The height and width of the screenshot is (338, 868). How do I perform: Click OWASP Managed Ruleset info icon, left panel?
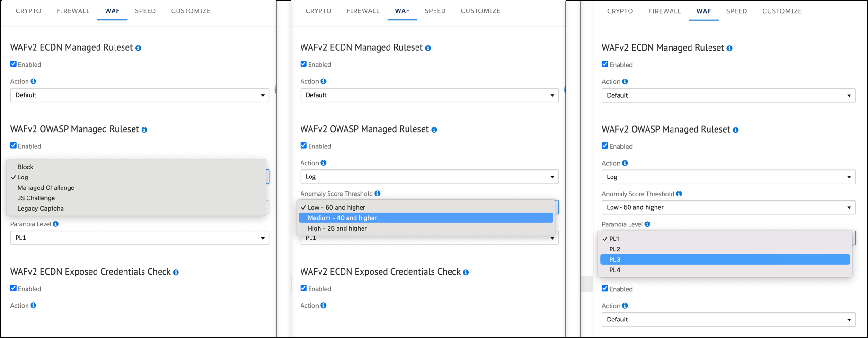click(x=144, y=130)
